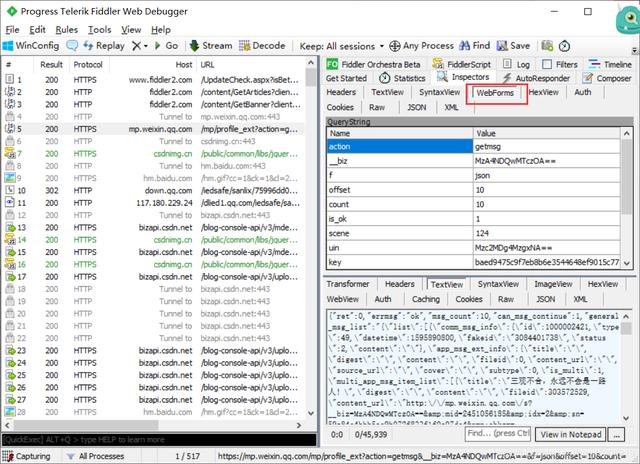Click the toolbar overflow dropdown arrow

pos(634,51)
